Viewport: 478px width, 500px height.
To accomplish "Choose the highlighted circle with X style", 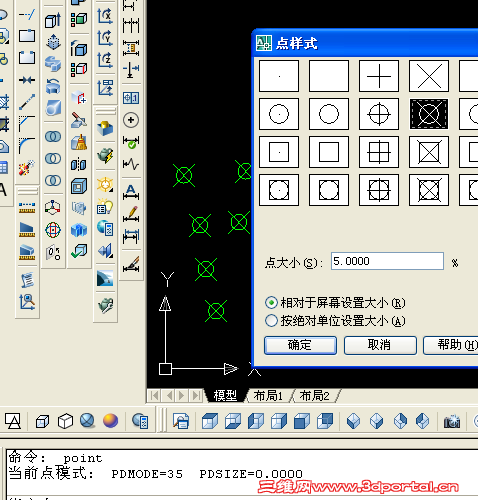I will pyautogui.click(x=429, y=114).
